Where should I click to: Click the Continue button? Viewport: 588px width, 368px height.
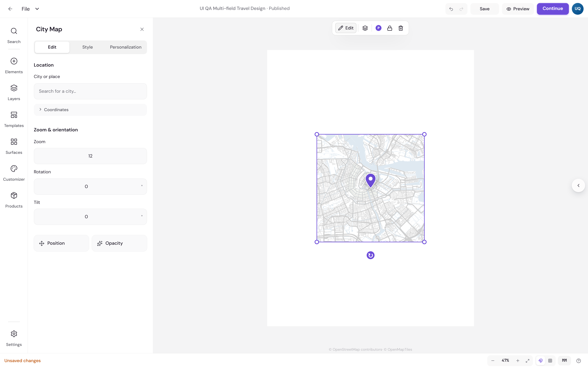(x=553, y=8)
